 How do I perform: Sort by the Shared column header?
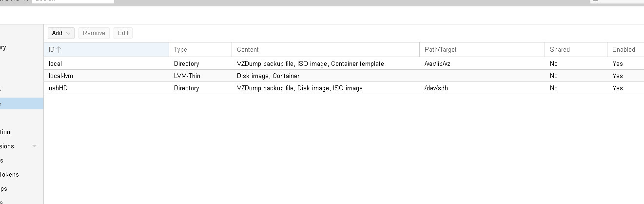[576, 49]
